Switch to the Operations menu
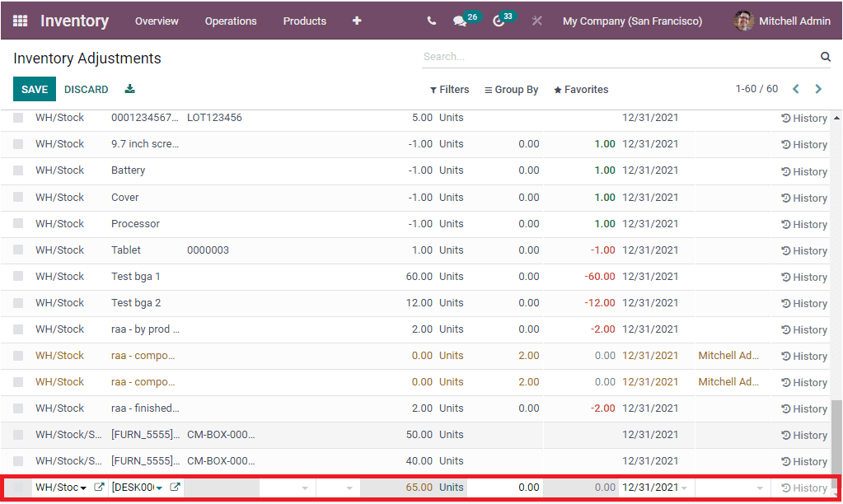The height and width of the screenshot is (504, 843). point(231,21)
